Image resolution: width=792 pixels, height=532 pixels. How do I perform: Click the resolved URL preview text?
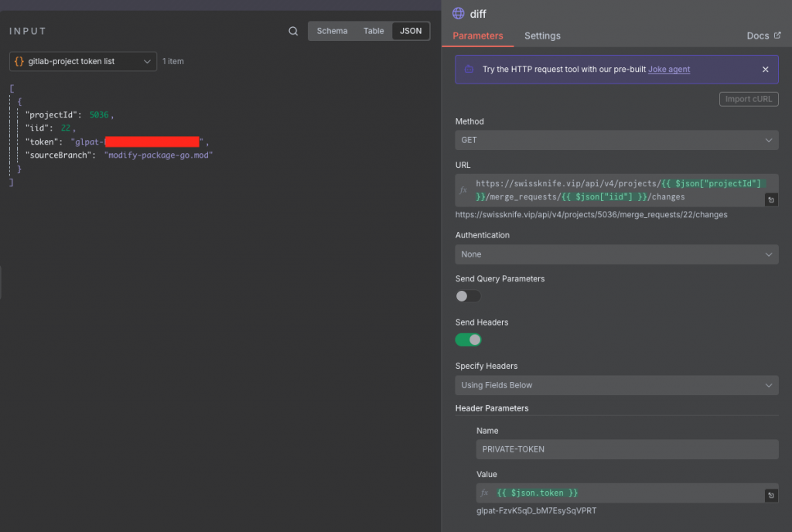coord(591,214)
